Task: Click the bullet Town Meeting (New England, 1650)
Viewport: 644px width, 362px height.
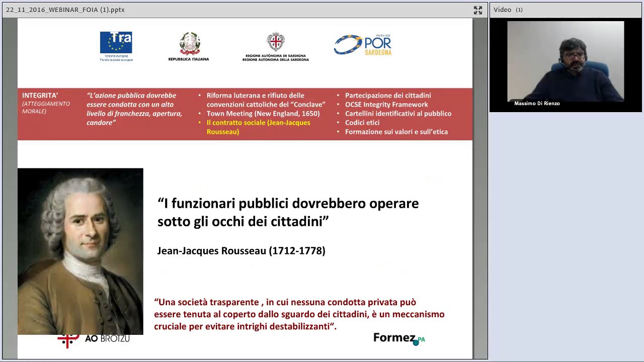Action: (263, 114)
